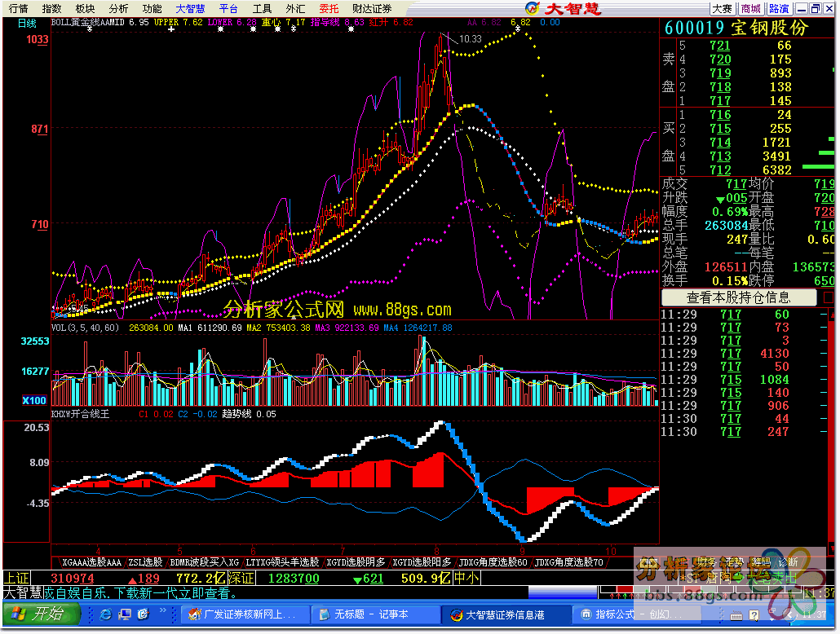Select the JDXG角度选股70 tab

click(x=569, y=562)
